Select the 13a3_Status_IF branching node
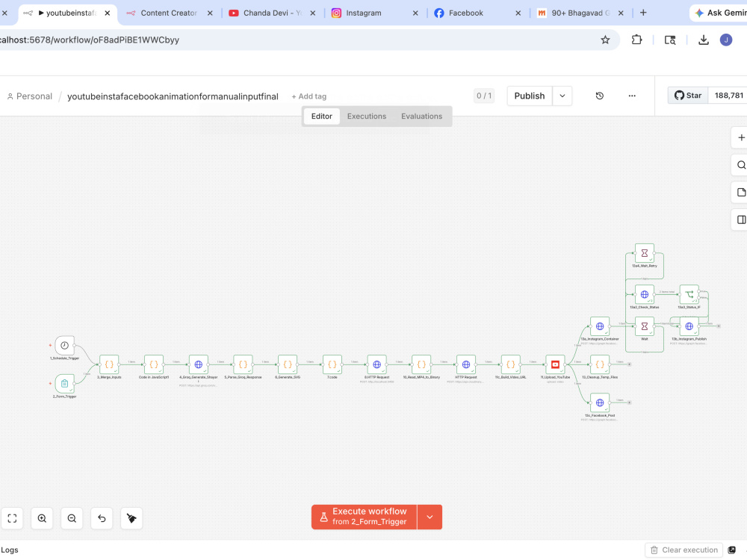747x560 pixels. click(x=689, y=294)
